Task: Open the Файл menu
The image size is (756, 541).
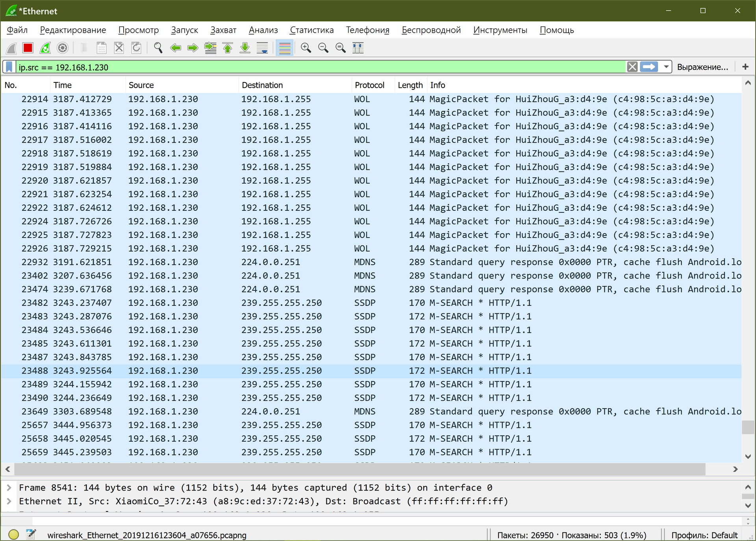Action: point(17,30)
